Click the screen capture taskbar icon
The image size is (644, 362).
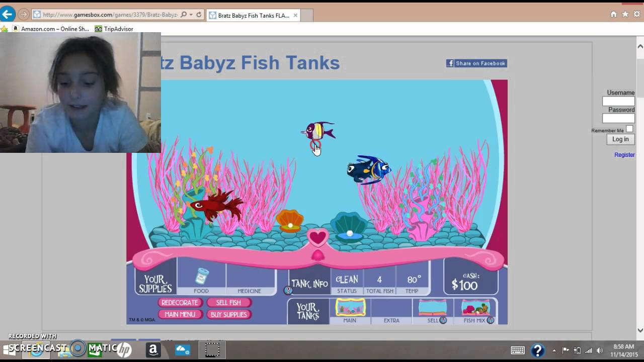pyautogui.click(x=212, y=350)
